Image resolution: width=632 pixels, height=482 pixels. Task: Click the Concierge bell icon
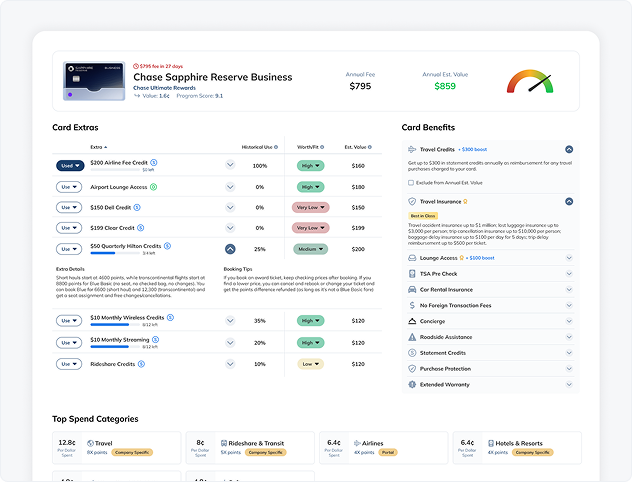point(412,321)
